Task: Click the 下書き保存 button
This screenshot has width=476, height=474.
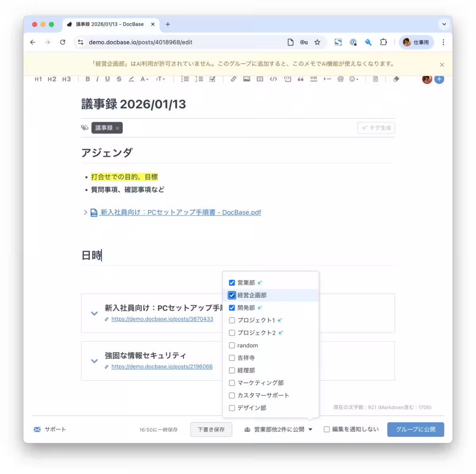Action: [x=211, y=430]
